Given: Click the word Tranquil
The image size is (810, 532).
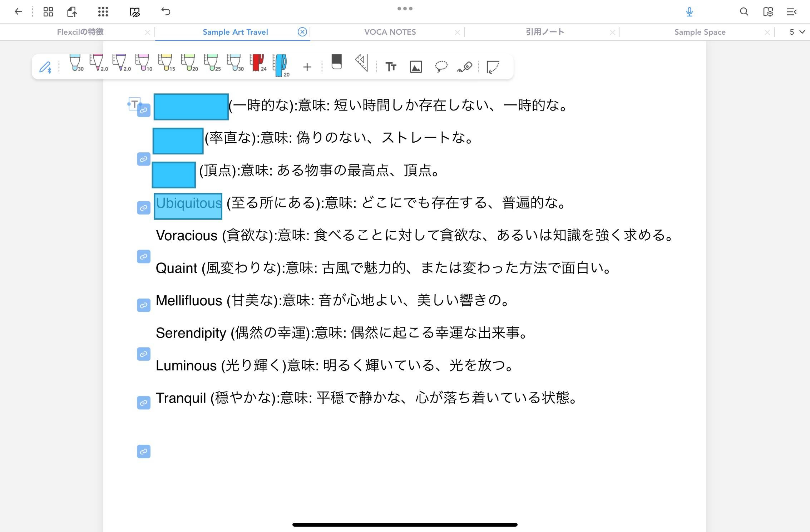Looking at the screenshot, I should [181, 398].
